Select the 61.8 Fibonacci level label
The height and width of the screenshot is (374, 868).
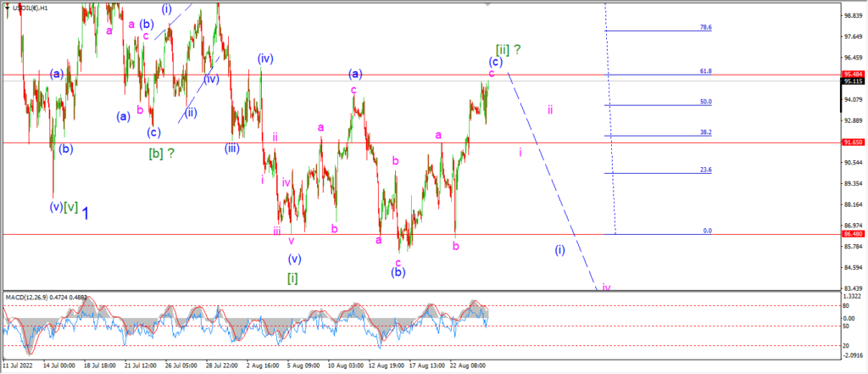coord(706,71)
